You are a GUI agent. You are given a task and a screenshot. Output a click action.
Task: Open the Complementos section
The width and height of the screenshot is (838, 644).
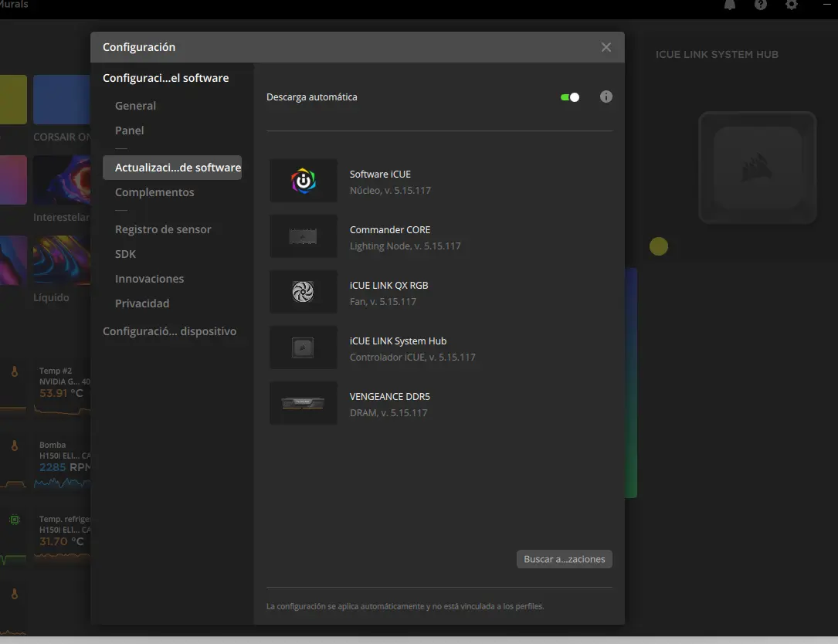point(154,192)
